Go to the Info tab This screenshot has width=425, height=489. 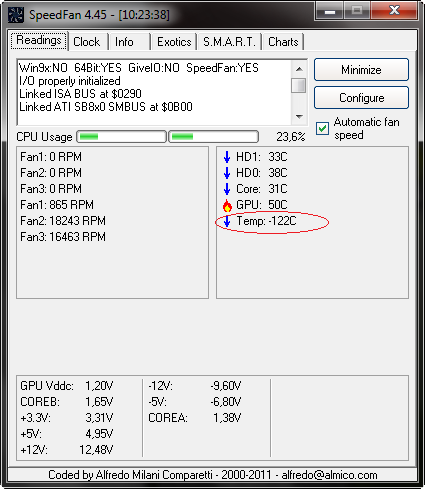(124, 42)
